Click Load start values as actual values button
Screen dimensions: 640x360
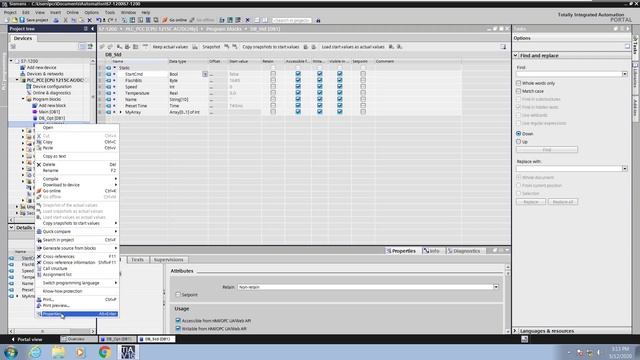(353, 47)
